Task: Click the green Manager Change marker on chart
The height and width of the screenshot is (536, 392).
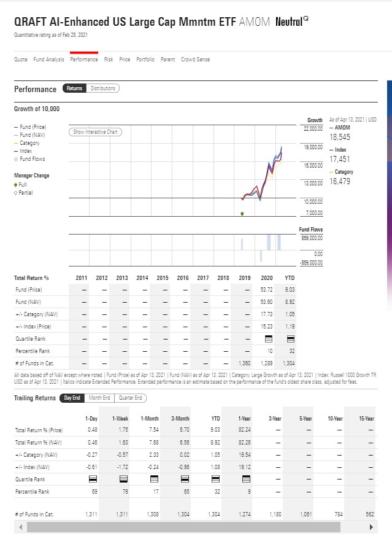Action: 242,214
